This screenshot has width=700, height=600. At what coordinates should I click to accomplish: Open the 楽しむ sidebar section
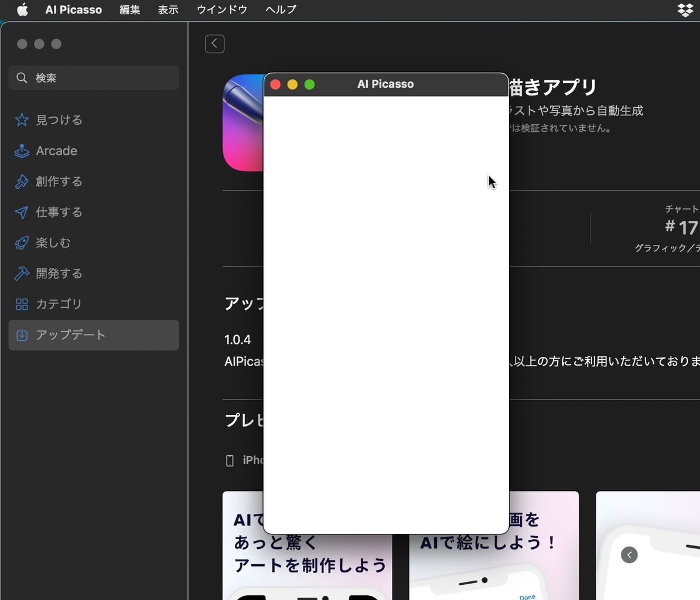coord(94,243)
